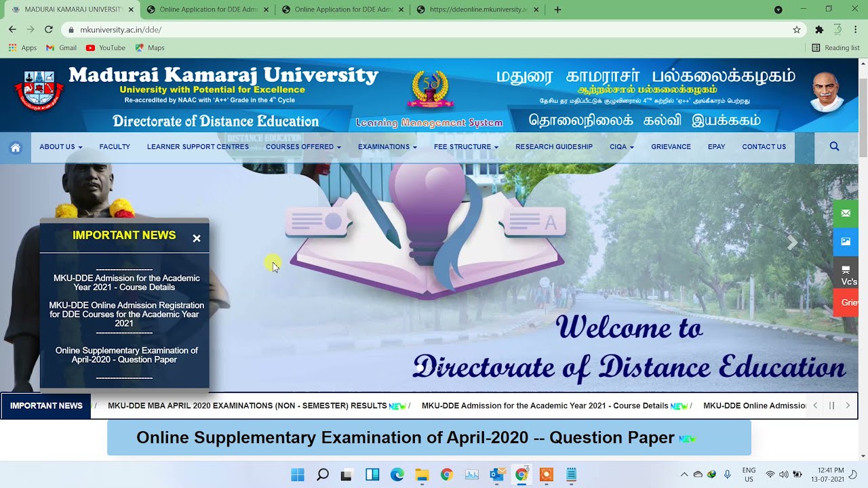The image size is (868, 488).
Task: Open Online Supplementary Examination link in popup
Action: [127, 355]
